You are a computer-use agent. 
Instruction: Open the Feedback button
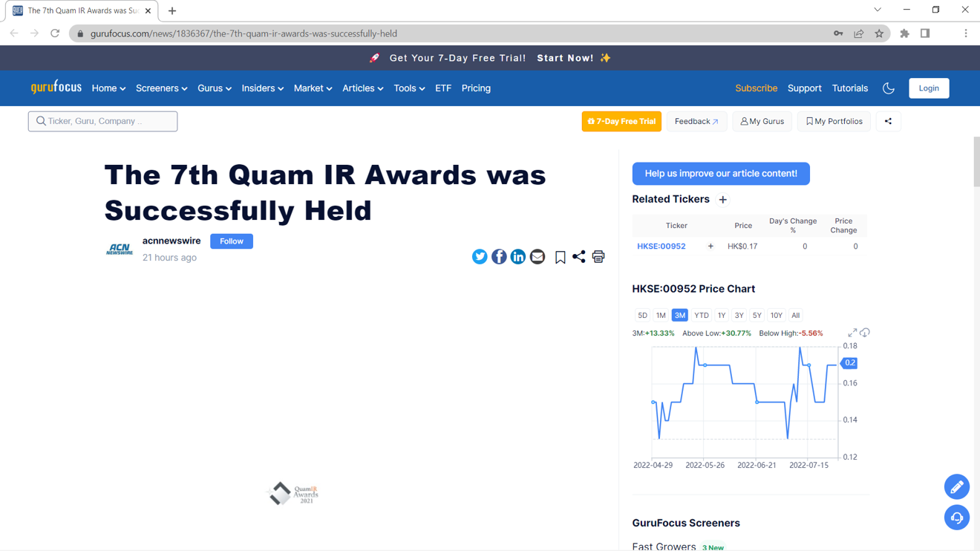click(x=696, y=121)
